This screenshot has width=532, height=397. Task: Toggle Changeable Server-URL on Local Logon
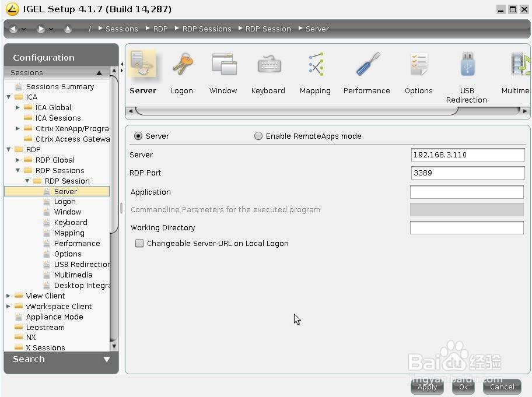(x=139, y=243)
